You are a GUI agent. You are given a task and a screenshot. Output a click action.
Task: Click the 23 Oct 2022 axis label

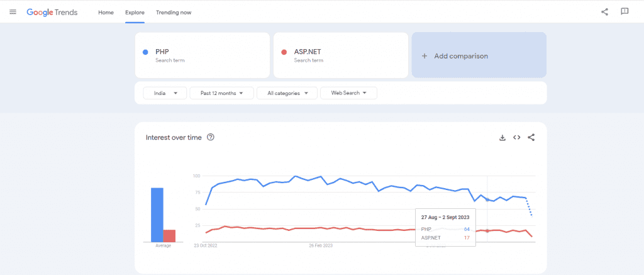pos(206,246)
